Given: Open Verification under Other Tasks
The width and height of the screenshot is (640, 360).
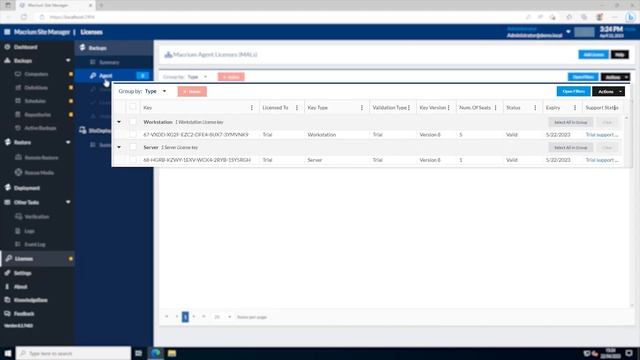Looking at the screenshot, I should 37,217.
